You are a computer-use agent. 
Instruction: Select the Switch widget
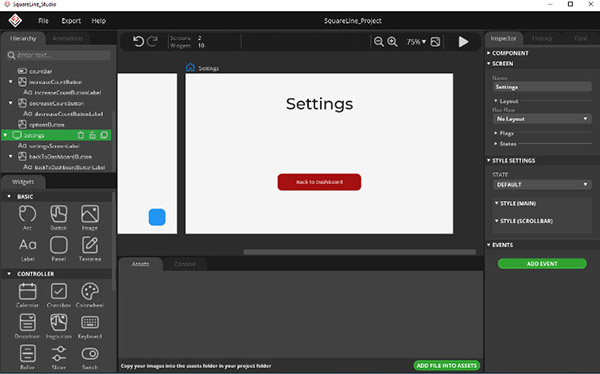tap(90, 357)
